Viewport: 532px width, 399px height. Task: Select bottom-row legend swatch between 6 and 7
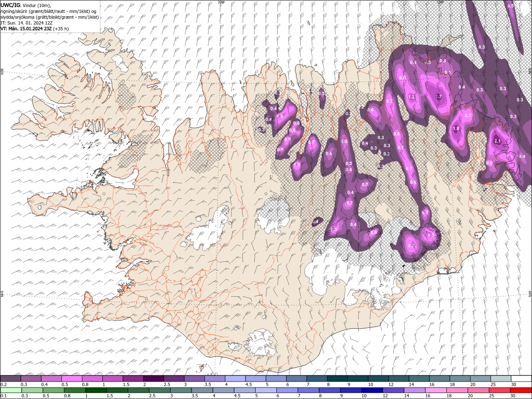coord(287,390)
